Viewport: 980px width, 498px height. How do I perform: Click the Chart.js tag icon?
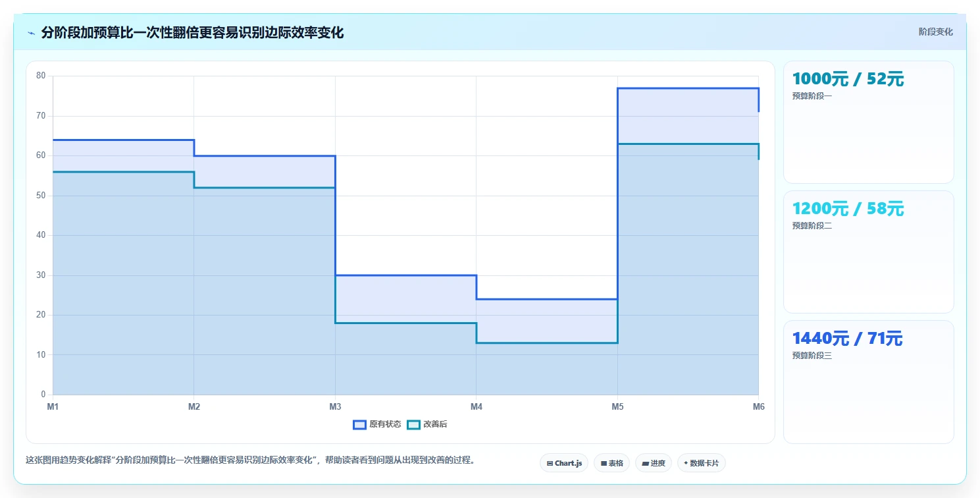(550, 463)
